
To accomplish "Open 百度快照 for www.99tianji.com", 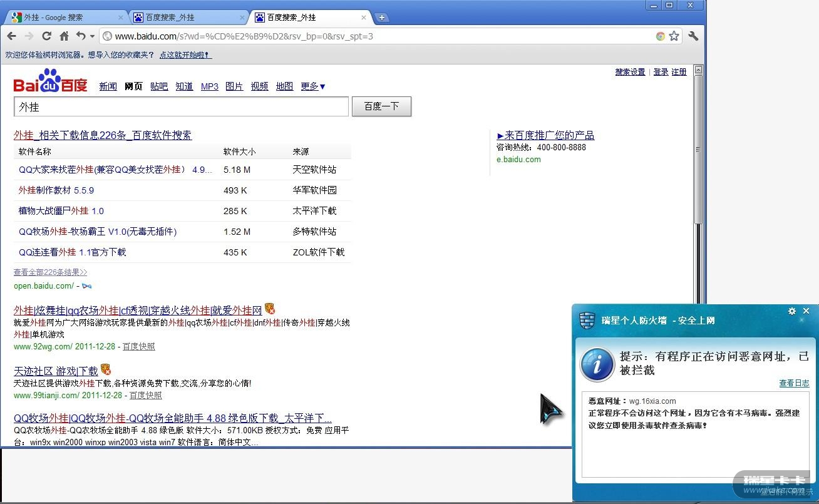I will (x=146, y=395).
